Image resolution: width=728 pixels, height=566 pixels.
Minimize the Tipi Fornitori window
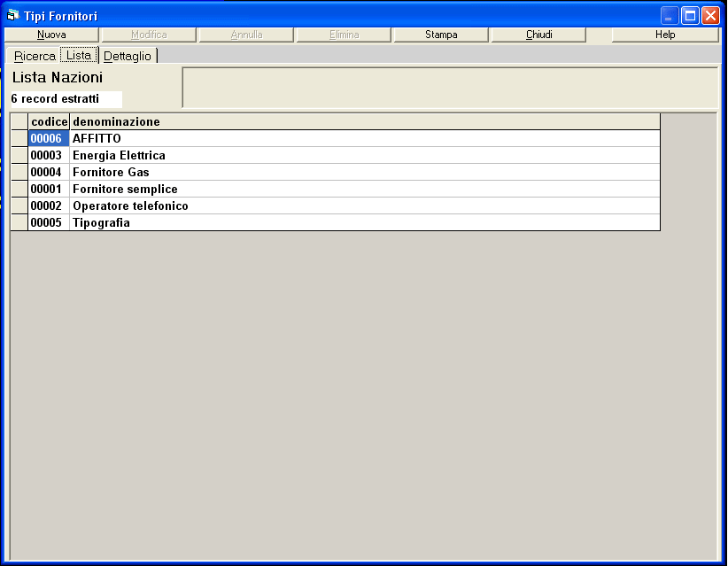[x=669, y=16]
